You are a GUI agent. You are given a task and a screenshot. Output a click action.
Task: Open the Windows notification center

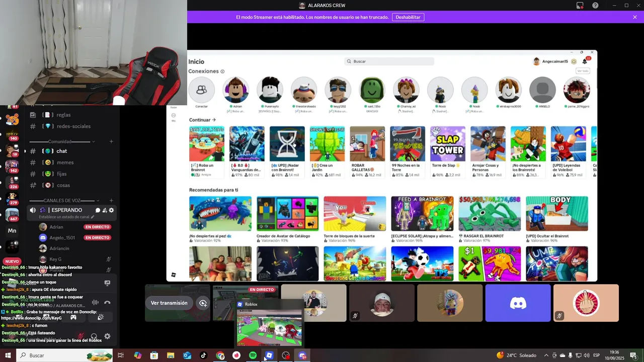(633, 355)
